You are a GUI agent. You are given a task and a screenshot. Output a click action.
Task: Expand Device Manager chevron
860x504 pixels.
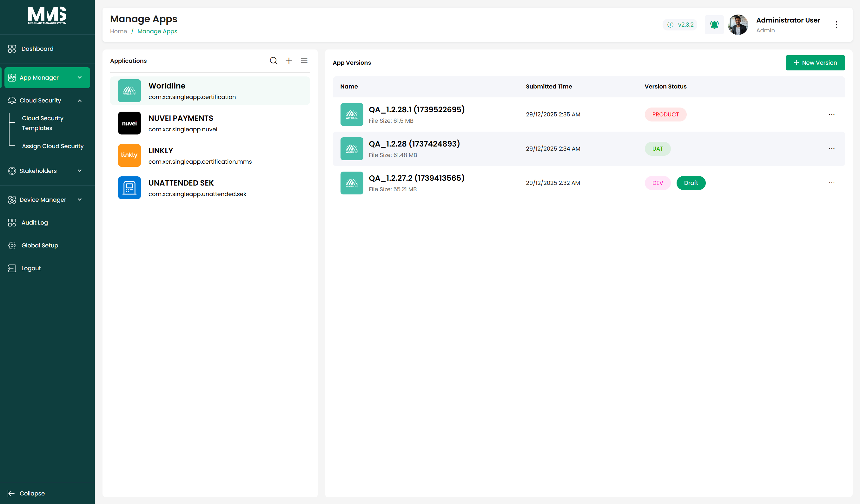click(80, 200)
